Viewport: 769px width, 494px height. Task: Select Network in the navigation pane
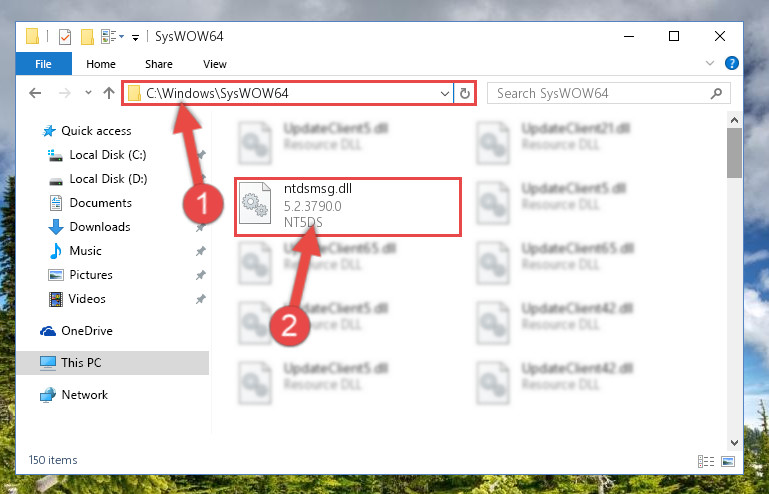[x=84, y=395]
